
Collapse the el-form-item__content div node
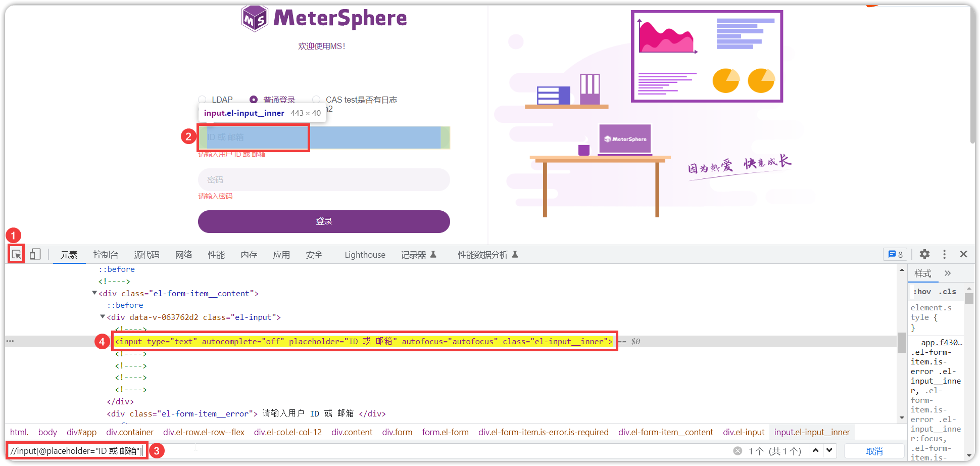click(94, 293)
